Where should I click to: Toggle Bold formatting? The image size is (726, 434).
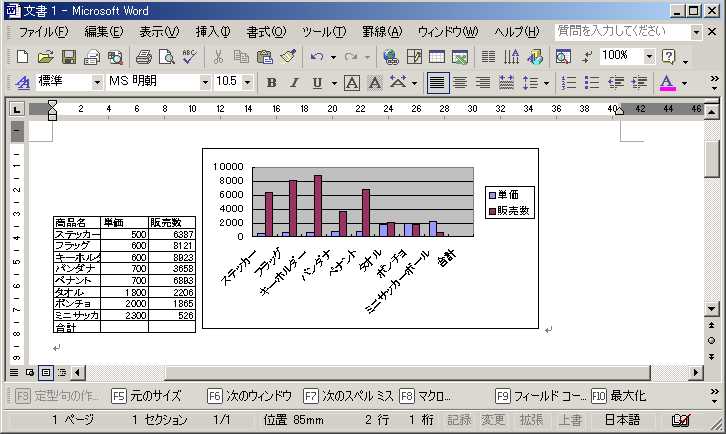click(x=271, y=83)
